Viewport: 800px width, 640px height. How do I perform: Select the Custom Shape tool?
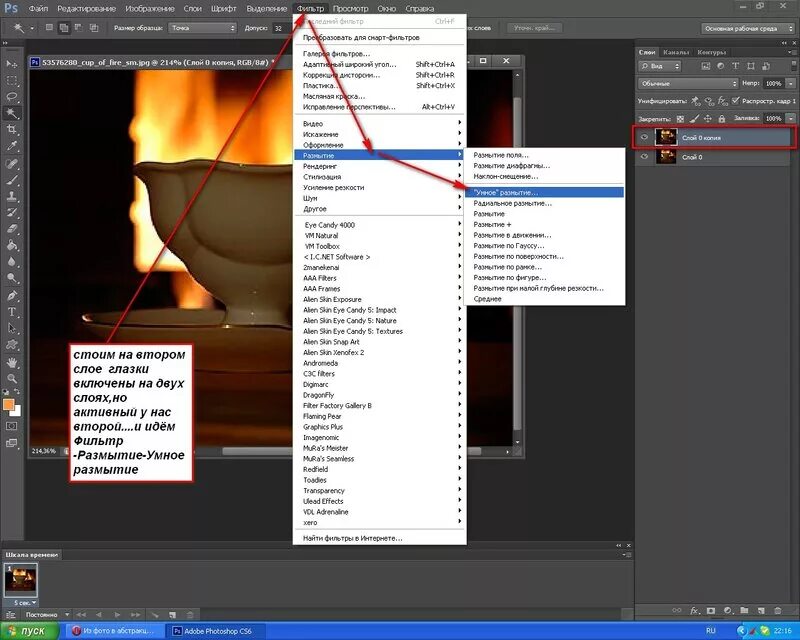click(x=12, y=345)
